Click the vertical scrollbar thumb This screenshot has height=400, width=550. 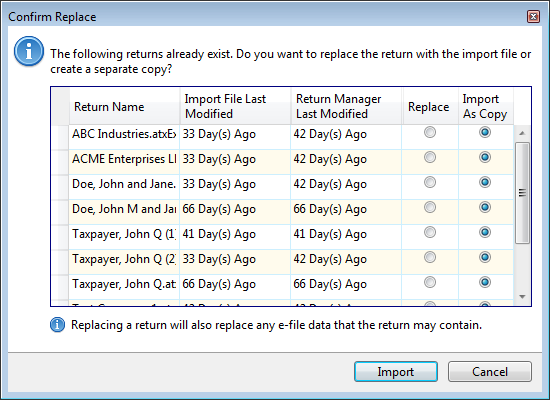pos(522,193)
